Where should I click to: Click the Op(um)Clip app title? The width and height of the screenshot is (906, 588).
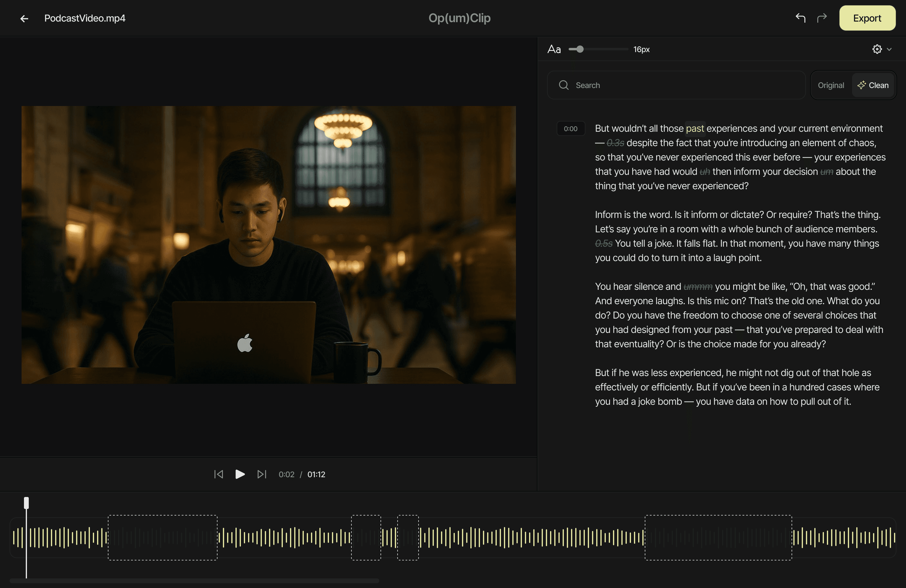(460, 18)
